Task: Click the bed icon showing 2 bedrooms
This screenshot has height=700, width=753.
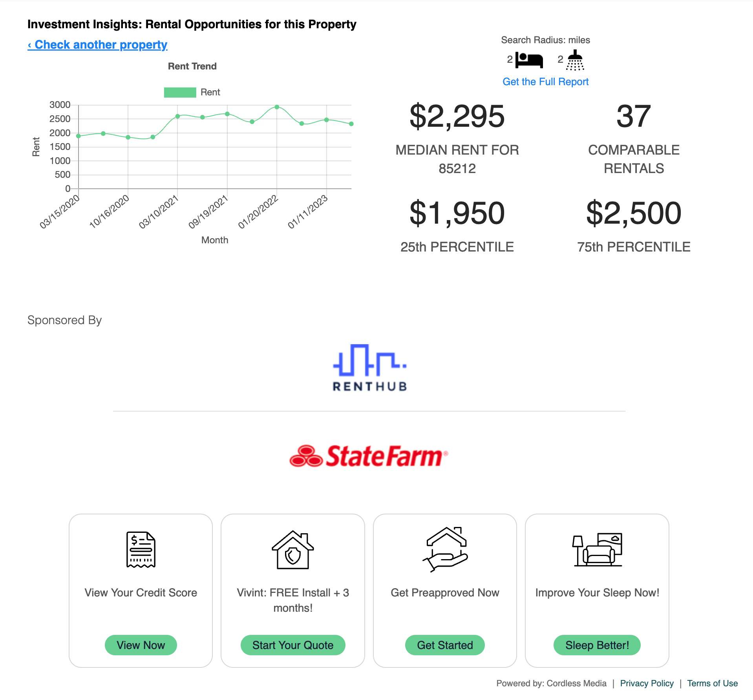Action: point(528,60)
